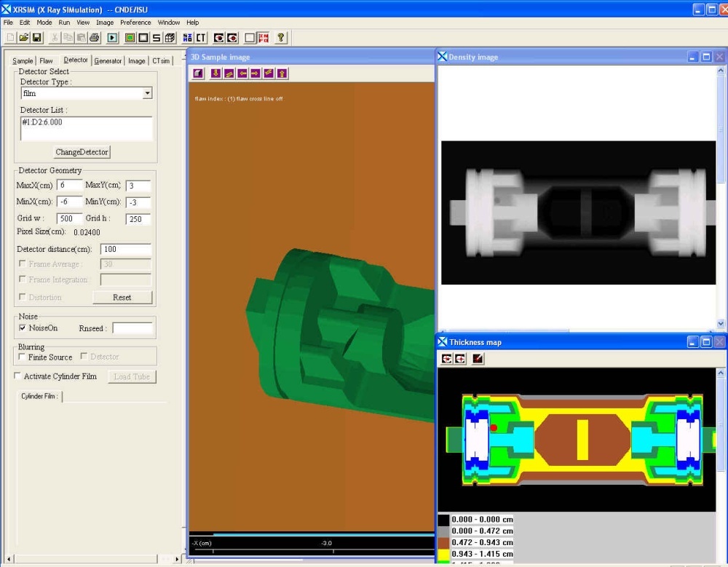Switch to the Generator tab
728x567 pixels.
(x=108, y=61)
